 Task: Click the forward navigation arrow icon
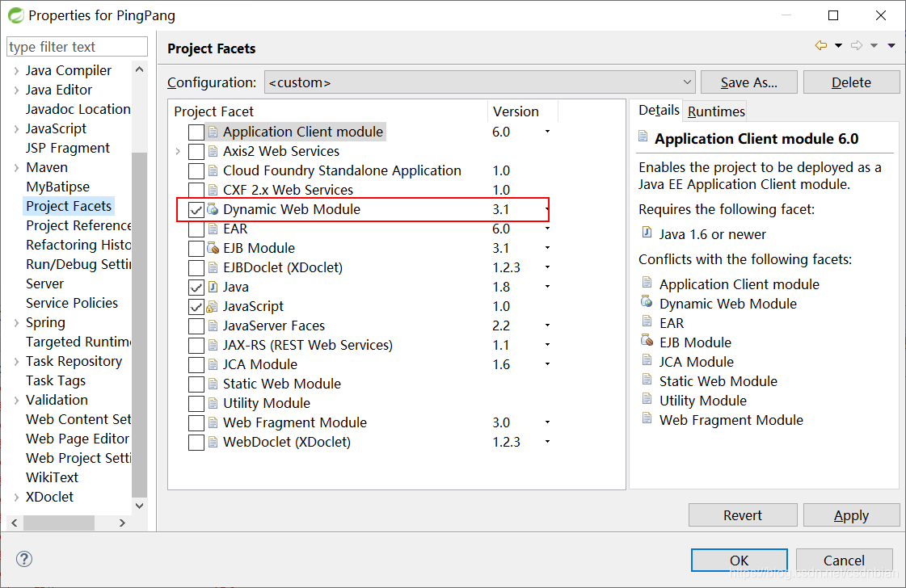tap(857, 45)
